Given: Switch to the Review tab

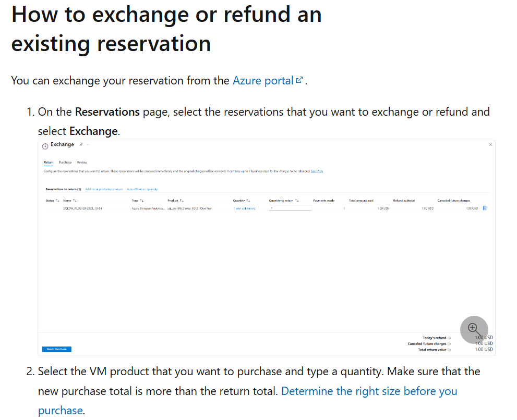Looking at the screenshot, I should coord(82,163).
